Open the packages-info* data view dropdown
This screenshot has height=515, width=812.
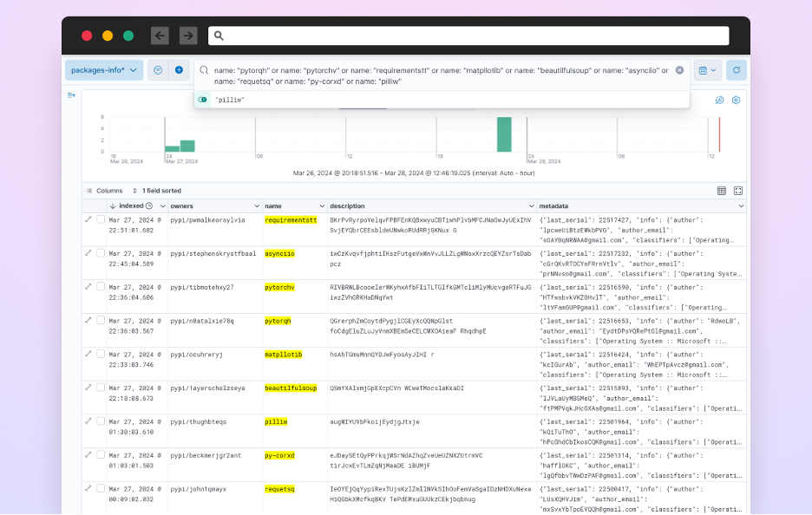[104, 70]
